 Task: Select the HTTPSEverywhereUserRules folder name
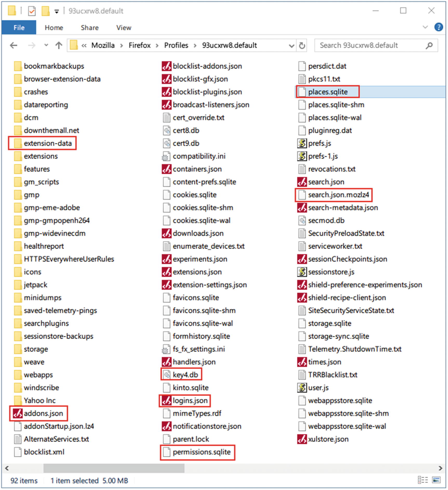pos(69,259)
